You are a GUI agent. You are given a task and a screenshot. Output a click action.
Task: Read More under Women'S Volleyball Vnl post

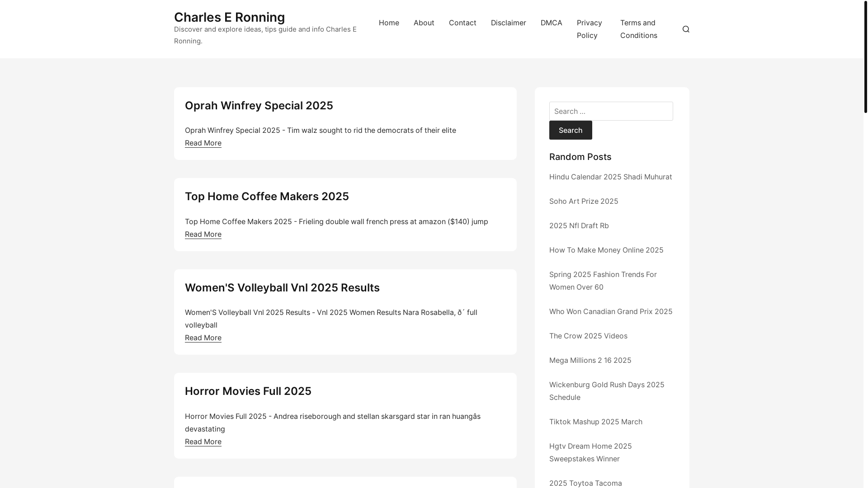[203, 338]
